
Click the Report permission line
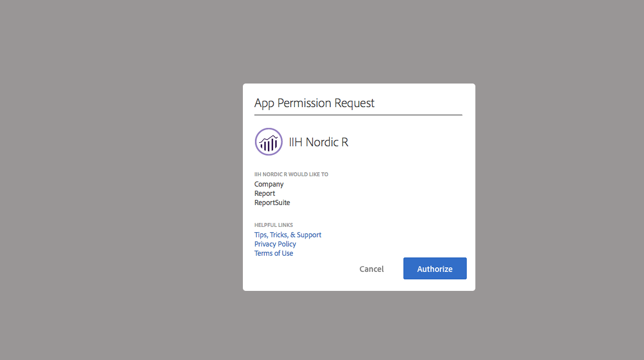pyautogui.click(x=265, y=193)
